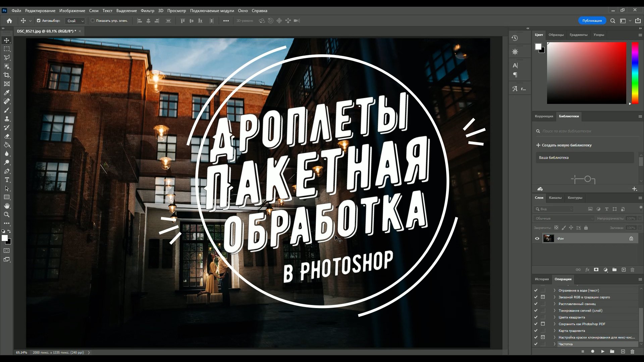Toggle checkmark for Карта градиента action

(x=536, y=330)
